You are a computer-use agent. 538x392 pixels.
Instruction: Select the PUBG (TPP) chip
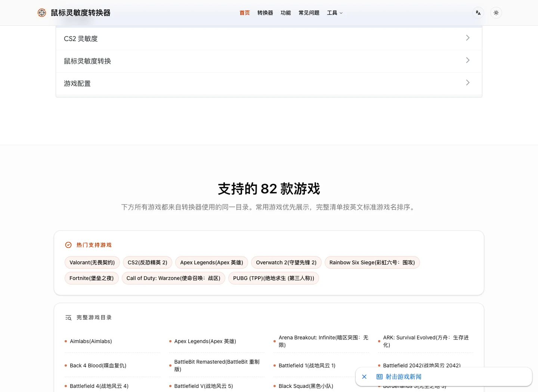pyautogui.click(x=273, y=278)
